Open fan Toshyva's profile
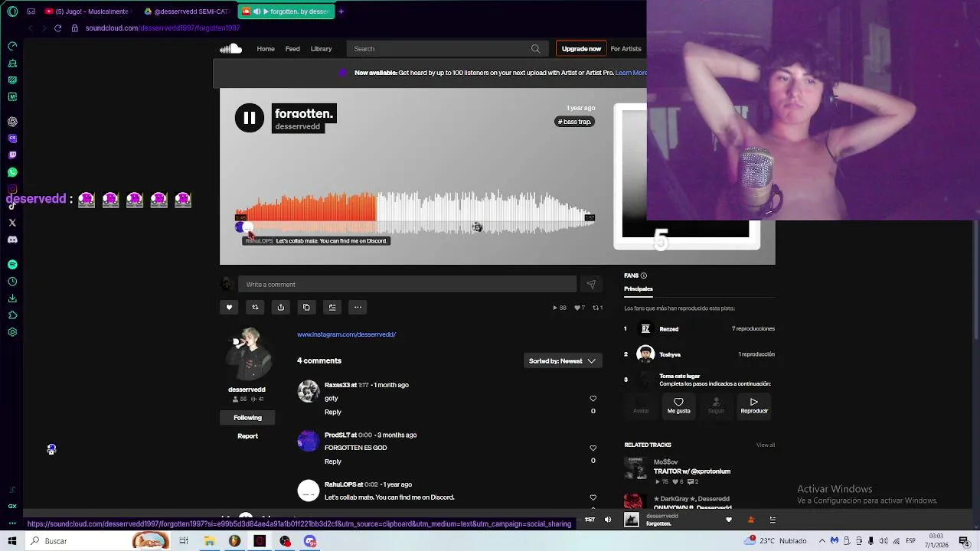 point(670,354)
